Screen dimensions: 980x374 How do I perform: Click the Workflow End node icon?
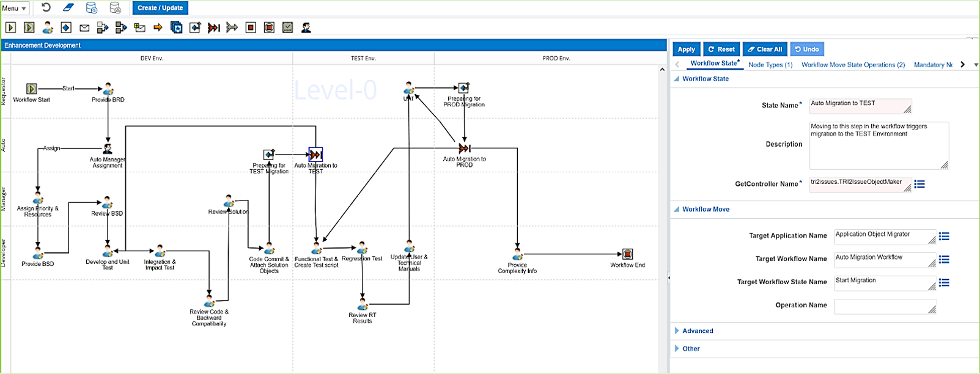click(627, 254)
